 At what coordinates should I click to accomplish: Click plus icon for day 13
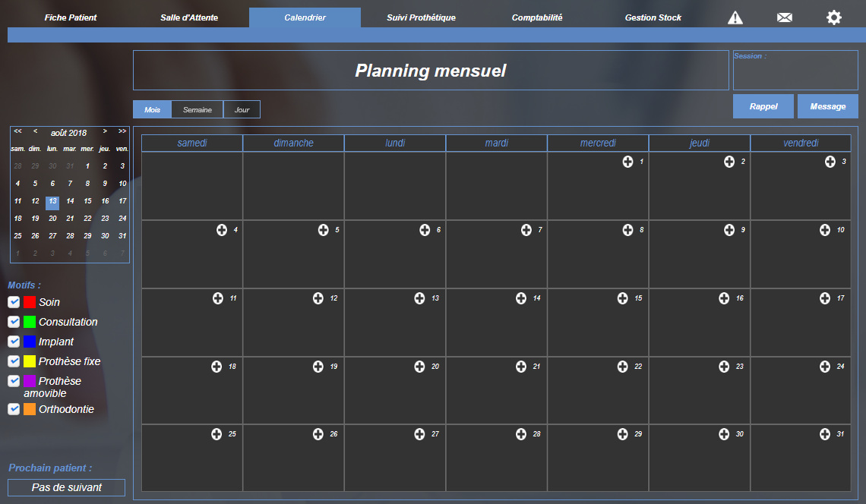[419, 298]
